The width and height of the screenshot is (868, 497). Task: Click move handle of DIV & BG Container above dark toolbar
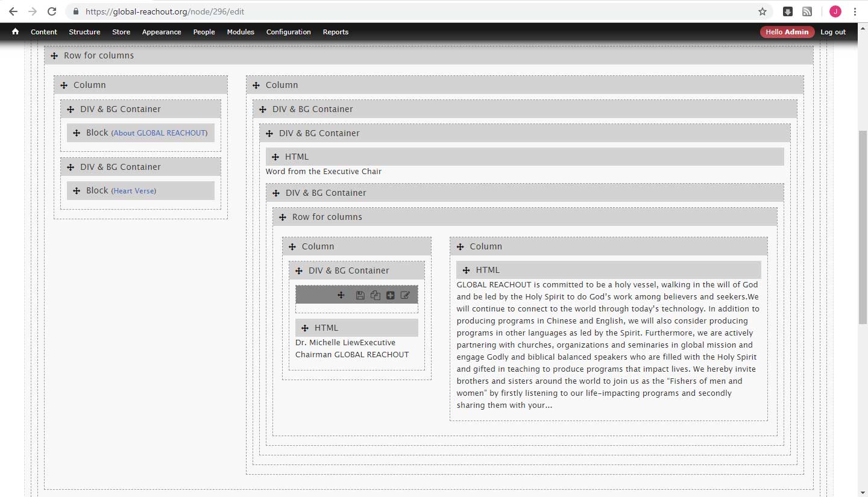pos(299,271)
